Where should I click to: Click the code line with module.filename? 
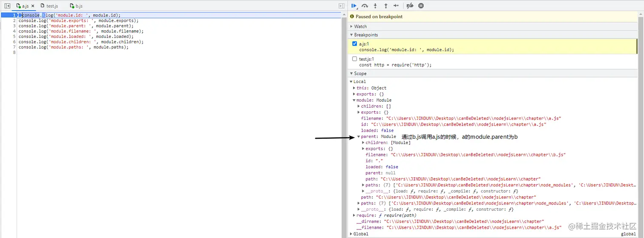pos(81,31)
